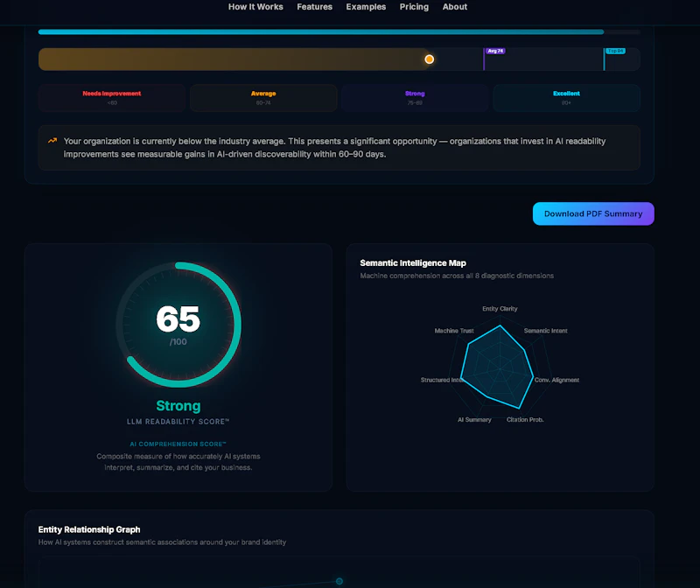
Task: Click the 65 score in the gauge
Action: (x=178, y=318)
